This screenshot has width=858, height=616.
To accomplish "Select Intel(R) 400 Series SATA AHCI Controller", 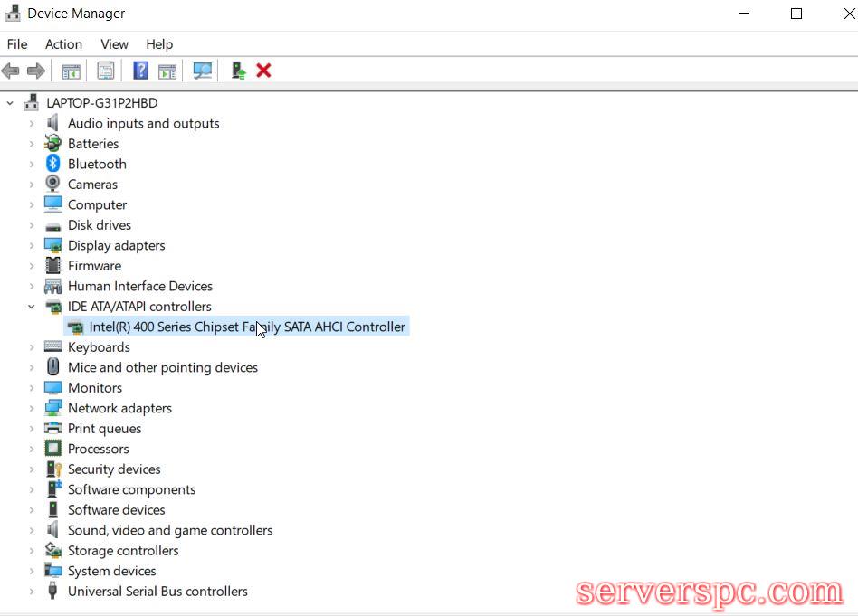I will click(x=246, y=327).
